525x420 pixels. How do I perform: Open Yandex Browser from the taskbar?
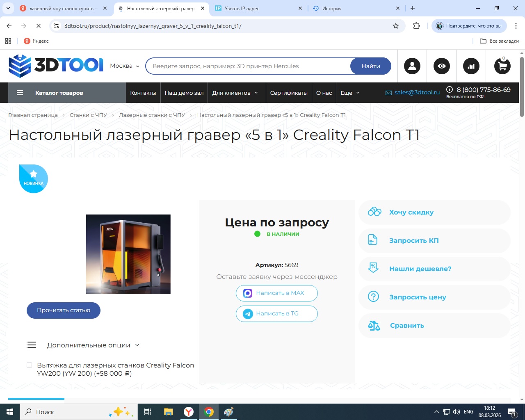(x=189, y=412)
